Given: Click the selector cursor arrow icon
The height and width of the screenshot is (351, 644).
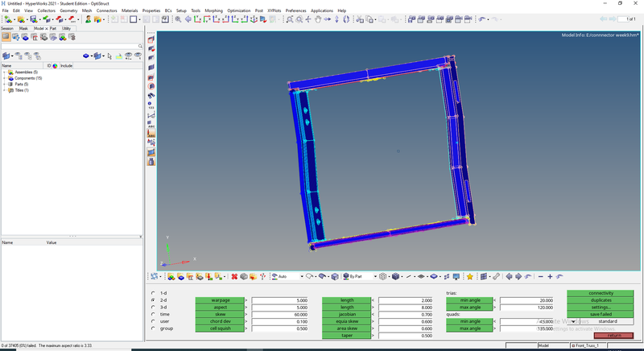Looking at the screenshot, I should [x=109, y=56].
